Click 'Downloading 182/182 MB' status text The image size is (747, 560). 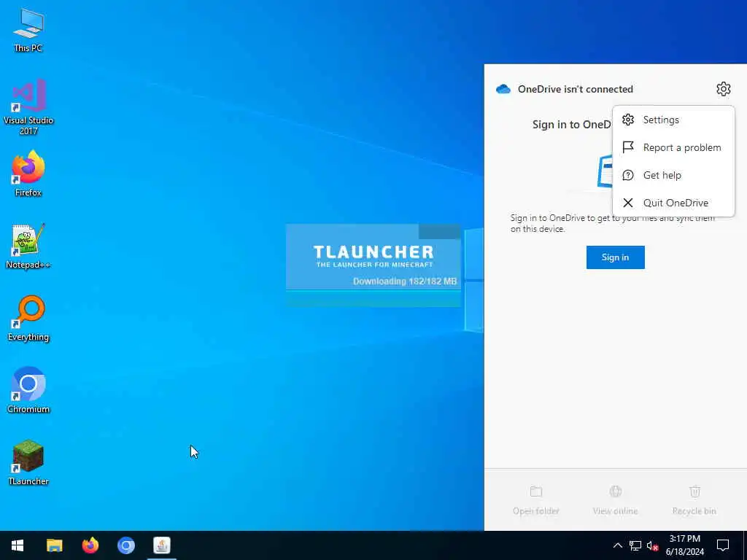(404, 281)
